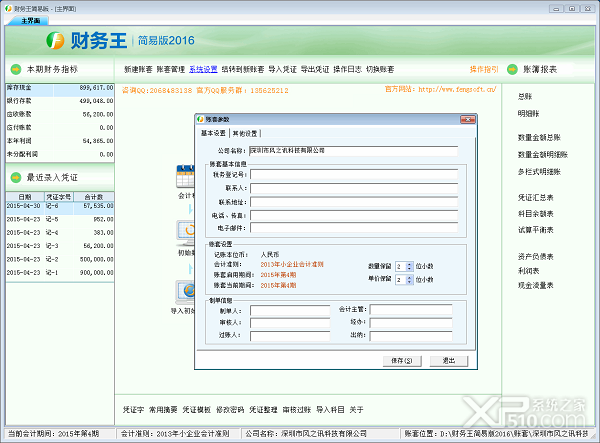Screen dimensions: 600x443
Task: Open 总账 report in right panel
Action: click(525, 96)
